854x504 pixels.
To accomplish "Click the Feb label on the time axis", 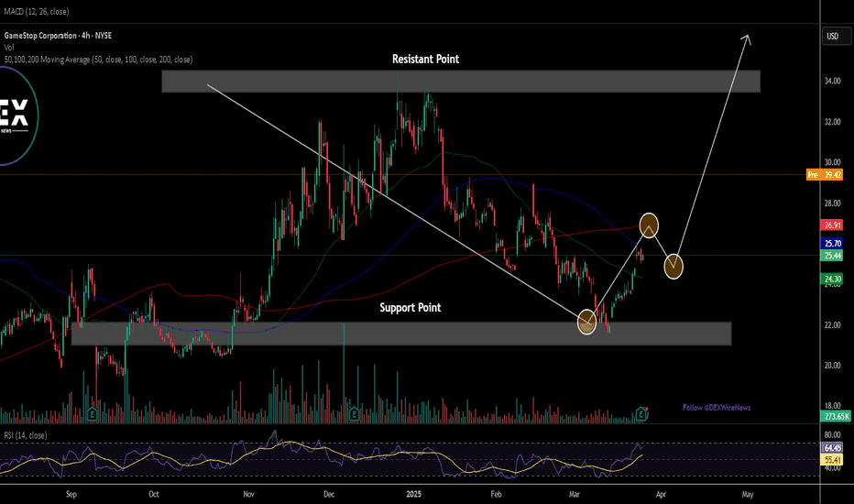I will coord(496,494).
